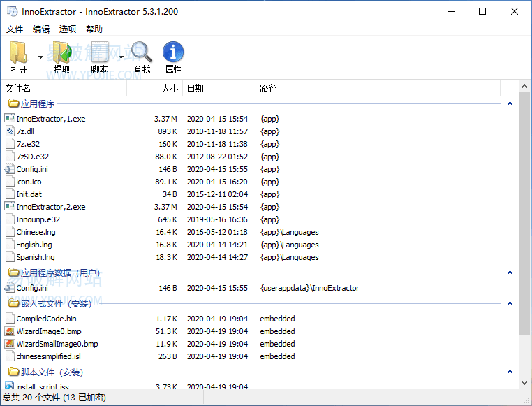Image resolution: width=532 pixels, height=406 pixels.
Task: Click the 应用程序数据 (用户) group label
Action: (61, 273)
